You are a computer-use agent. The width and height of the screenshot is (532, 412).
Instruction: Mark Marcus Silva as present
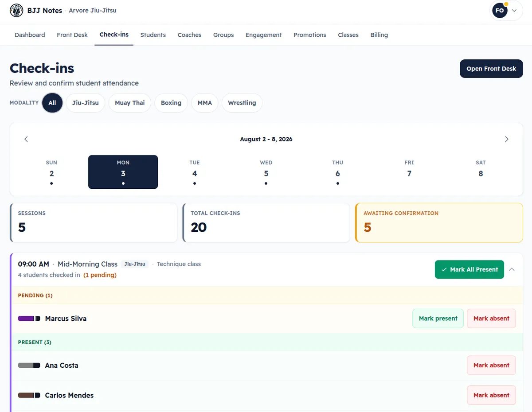[x=438, y=319]
